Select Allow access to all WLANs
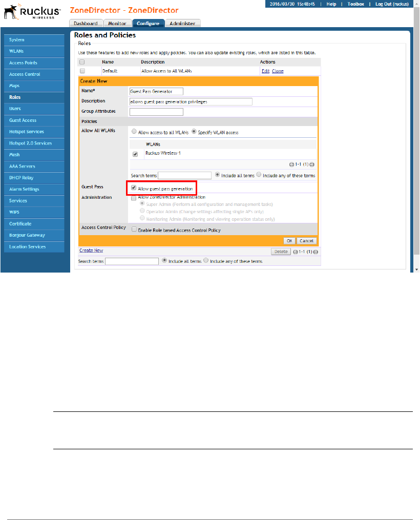The image size is (420, 520). [134, 132]
